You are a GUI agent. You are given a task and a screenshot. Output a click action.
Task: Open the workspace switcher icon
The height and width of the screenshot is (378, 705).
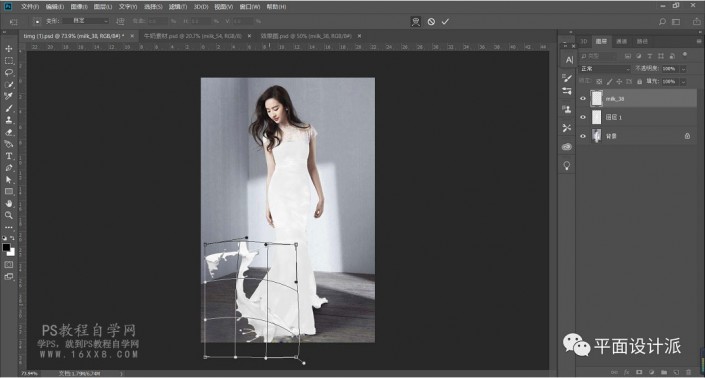point(676,22)
